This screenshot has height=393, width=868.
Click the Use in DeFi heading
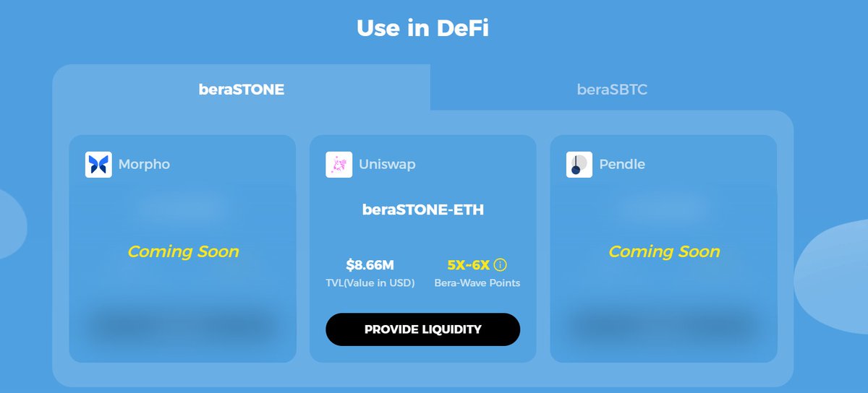(422, 28)
